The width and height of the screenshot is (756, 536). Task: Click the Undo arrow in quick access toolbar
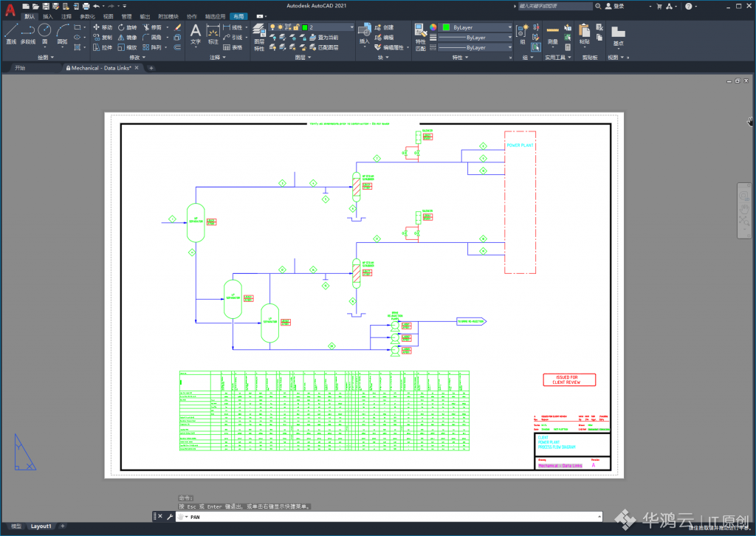coord(97,6)
